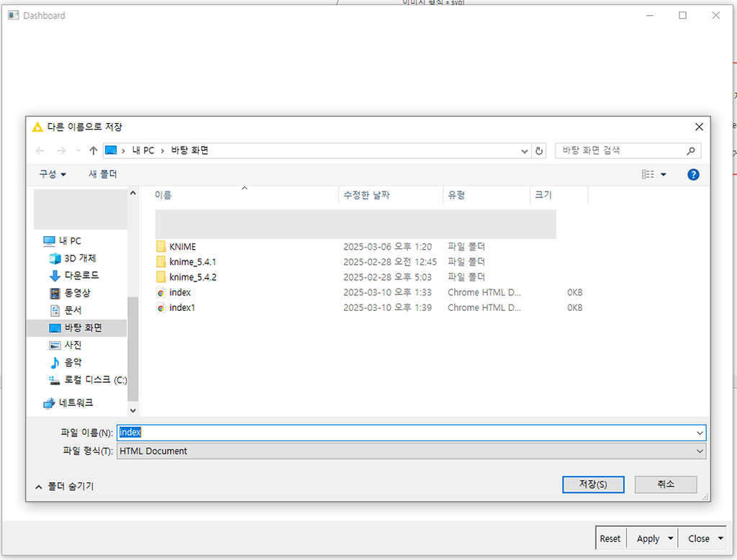
Task: Click the up-one-level arrow icon
Action: click(x=94, y=150)
